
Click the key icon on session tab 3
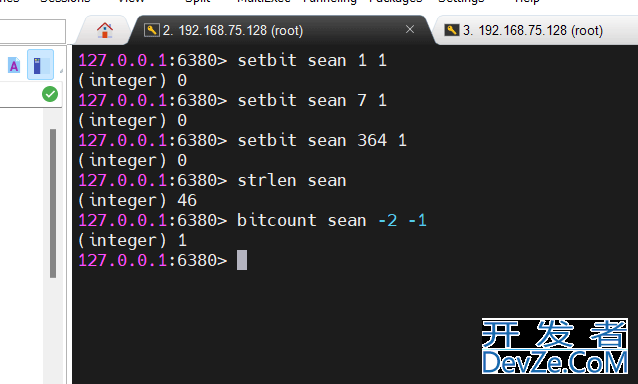(451, 30)
